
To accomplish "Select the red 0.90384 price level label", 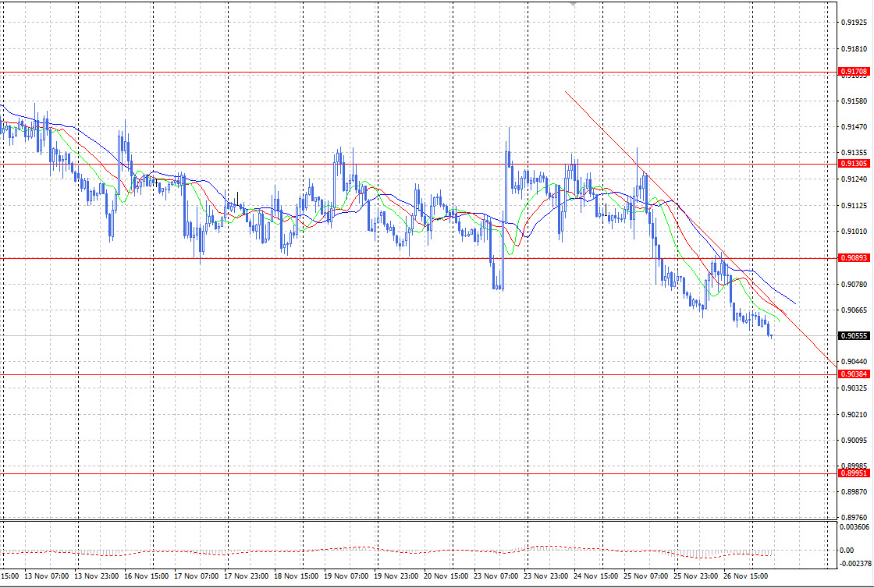I will (x=854, y=374).
